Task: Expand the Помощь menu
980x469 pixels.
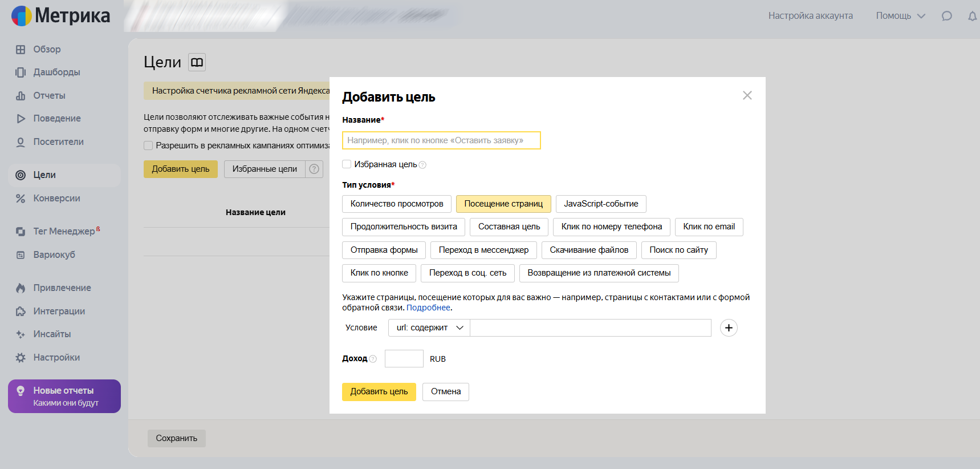Action: click(900, 16)
